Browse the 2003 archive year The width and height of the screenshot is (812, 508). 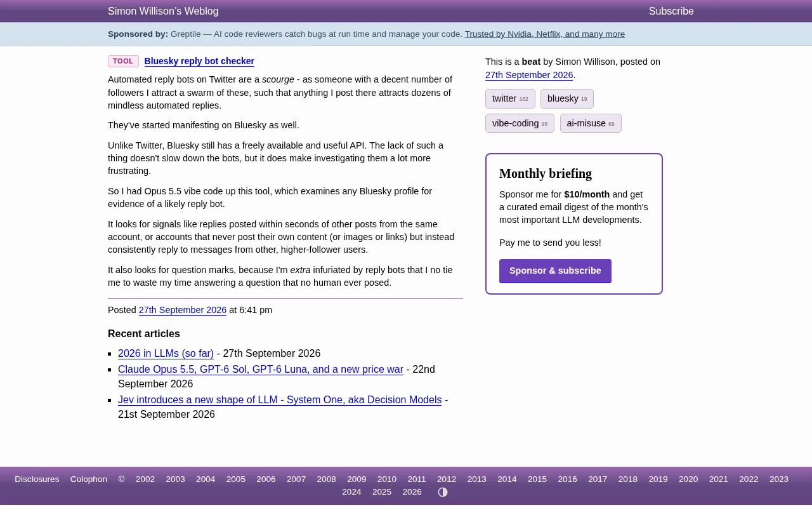[176, 479]
